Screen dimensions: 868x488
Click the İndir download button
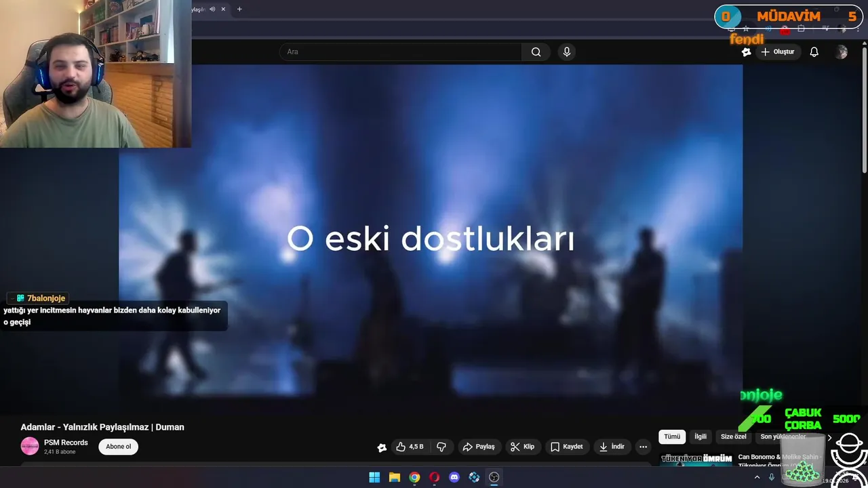(x=612, y=447)
